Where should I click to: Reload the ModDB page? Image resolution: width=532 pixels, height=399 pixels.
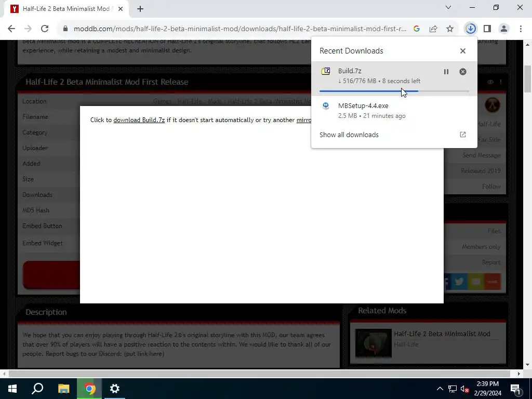point(45,29)
